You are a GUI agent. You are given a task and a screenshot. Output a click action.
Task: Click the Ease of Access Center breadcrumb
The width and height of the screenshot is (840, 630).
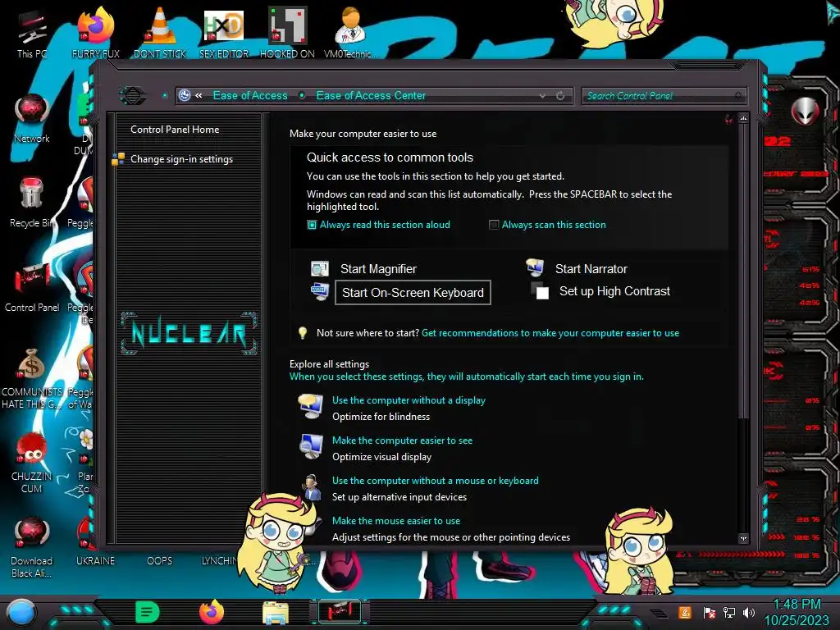(371, 95)
